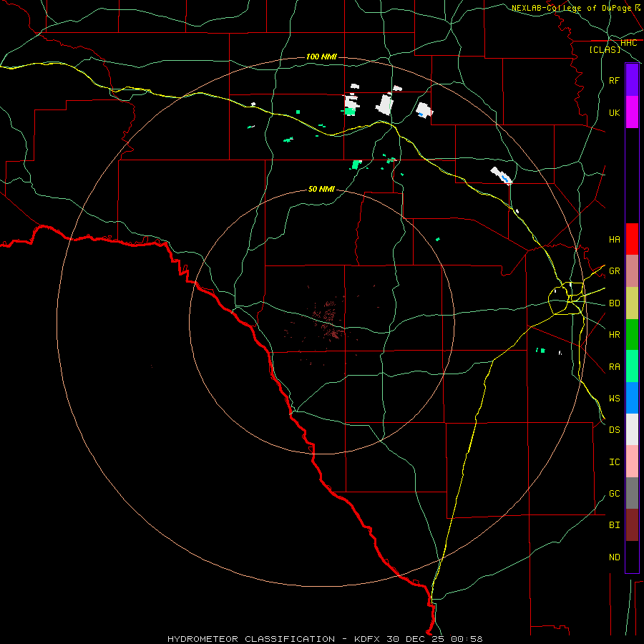Viewport: 644px width, 644px height.
Task: Click the 30 DEC 25 date text
Action: click(x=416, y=639)
